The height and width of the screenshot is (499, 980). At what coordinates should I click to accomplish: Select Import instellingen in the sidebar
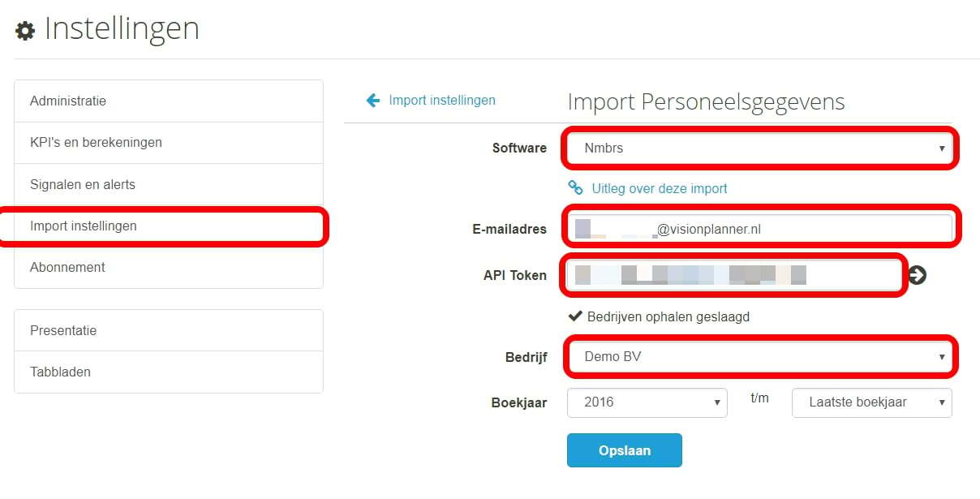coord(169,226)
